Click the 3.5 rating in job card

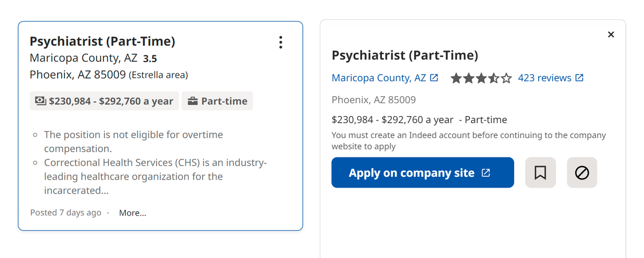tap(150, 59)
